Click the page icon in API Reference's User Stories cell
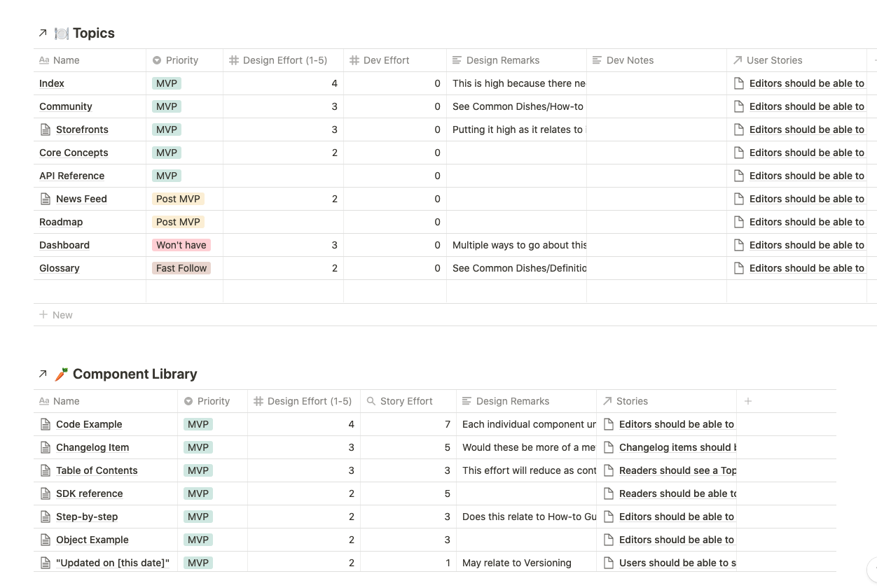877x588 pixels. (x=738, y=176)
